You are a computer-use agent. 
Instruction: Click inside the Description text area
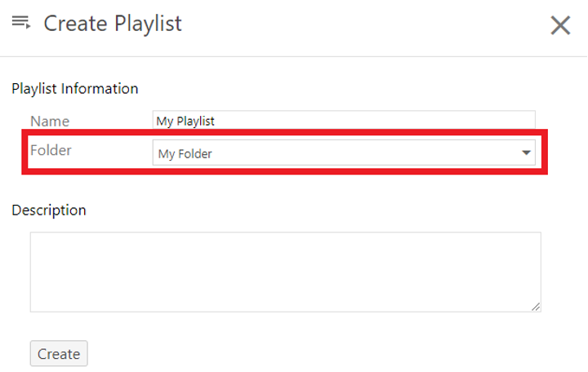(285, 272)
